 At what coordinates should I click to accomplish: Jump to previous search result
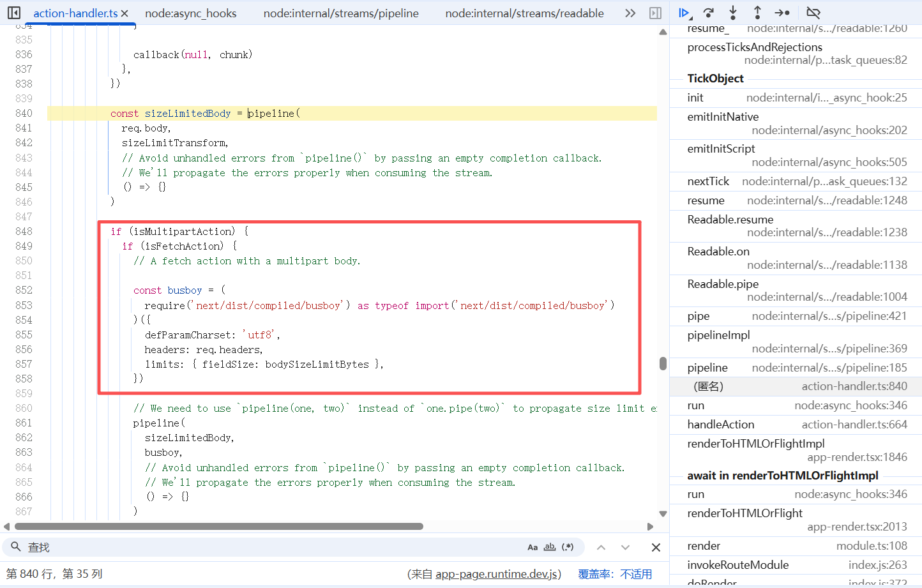[x=601, y=547]
